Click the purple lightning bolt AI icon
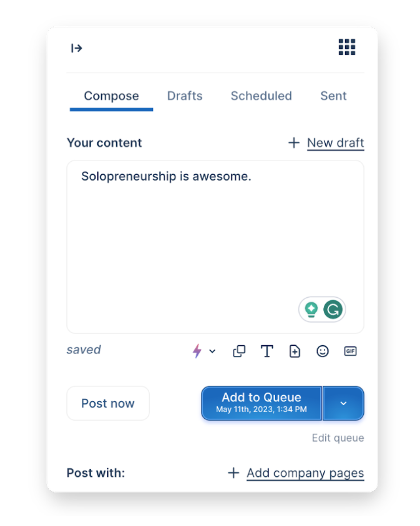This screenshot has height=526, width=420. (x=197, y=351)
